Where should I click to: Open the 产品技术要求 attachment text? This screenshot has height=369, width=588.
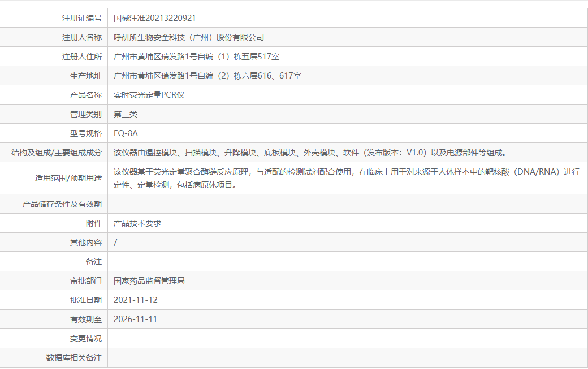pyautogui.click(x=137, y=223)
